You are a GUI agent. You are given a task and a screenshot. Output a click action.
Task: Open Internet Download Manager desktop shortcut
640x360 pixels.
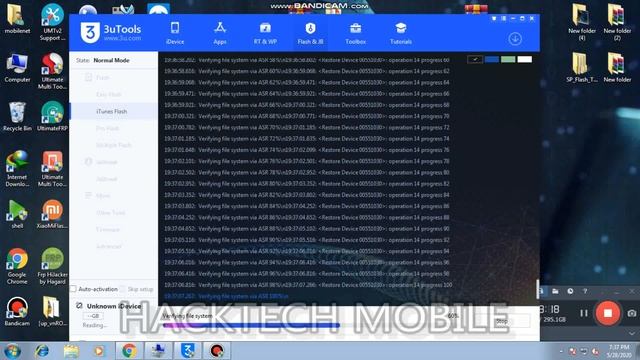point(17,169)
